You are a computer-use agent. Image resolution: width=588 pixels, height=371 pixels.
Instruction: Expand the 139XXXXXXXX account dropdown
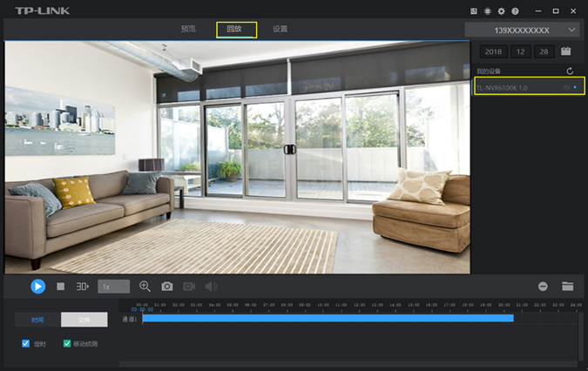tap(523, 30)
